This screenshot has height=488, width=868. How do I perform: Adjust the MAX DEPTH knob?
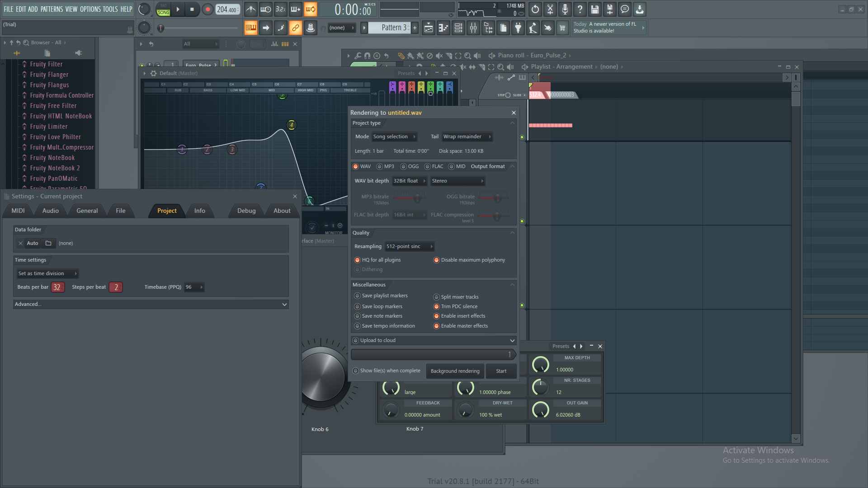[x=541, y=364]
